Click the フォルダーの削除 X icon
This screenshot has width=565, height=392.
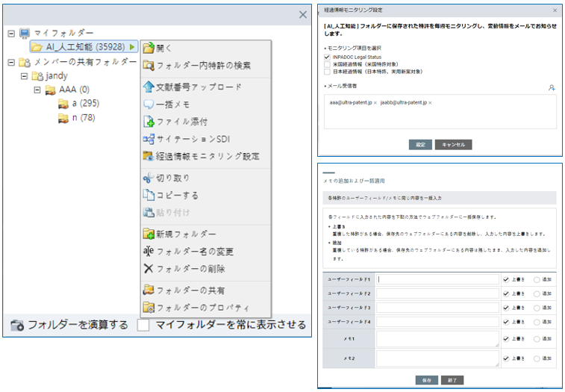click(149, 268)
